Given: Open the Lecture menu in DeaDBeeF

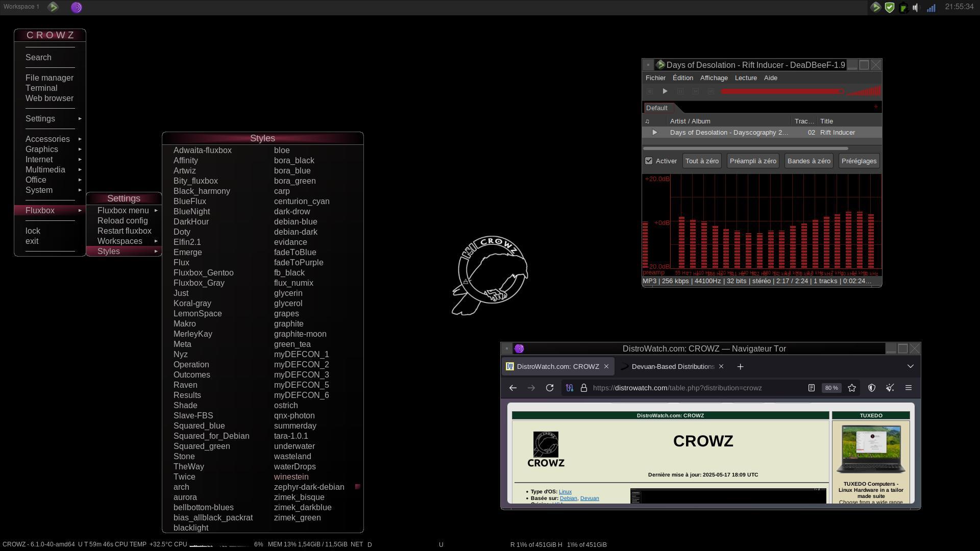Looking at the screenshot, I should [746, 78].
